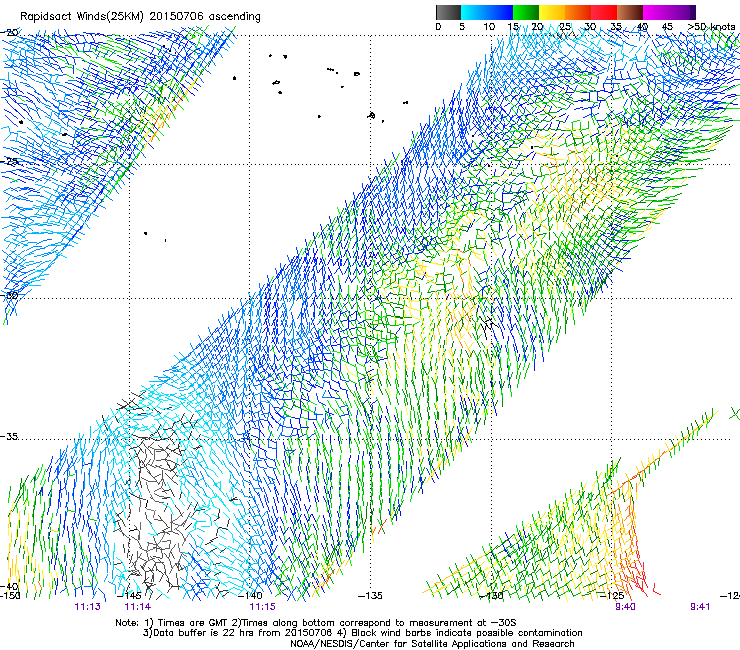Select the '11:13' swath time label
The image size is (740, 650).
(x=87, y=607)
